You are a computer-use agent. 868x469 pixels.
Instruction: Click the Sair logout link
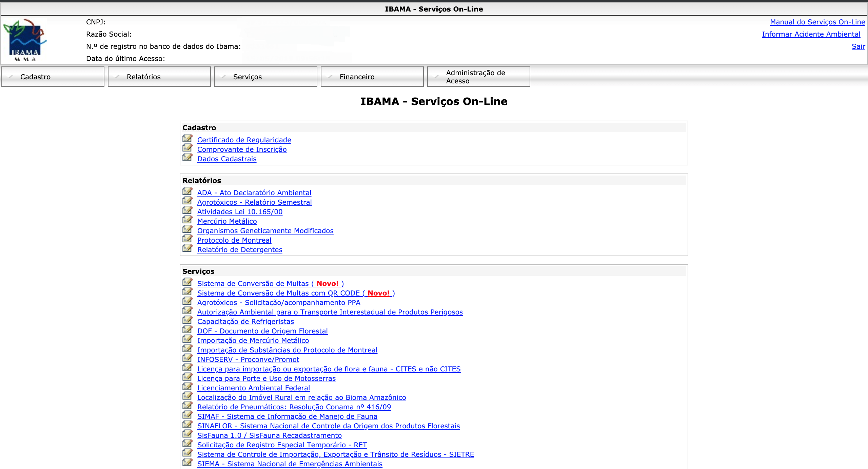pos(858,46)
